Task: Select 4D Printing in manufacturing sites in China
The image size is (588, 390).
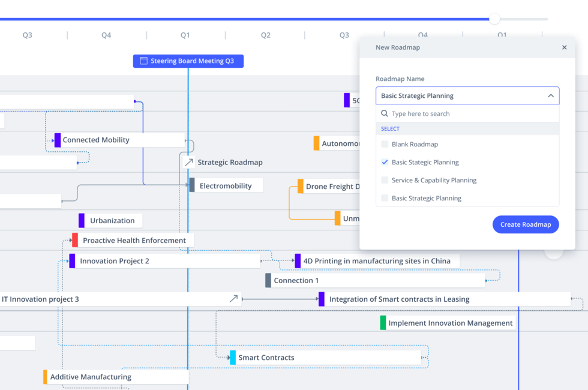Action: (377, 261)
